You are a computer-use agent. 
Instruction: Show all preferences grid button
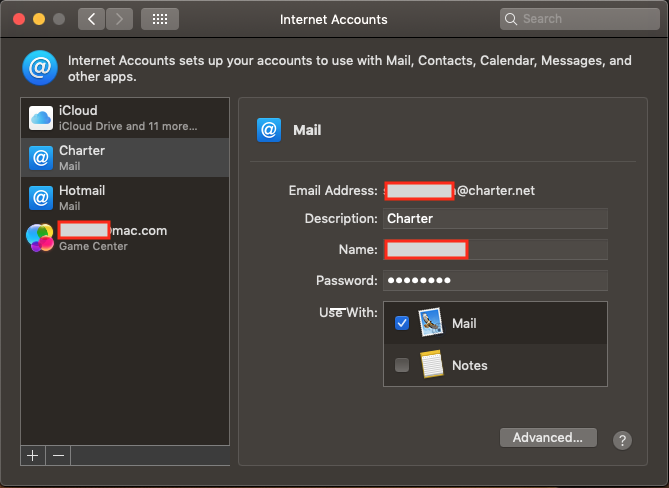tap(160, 19)
